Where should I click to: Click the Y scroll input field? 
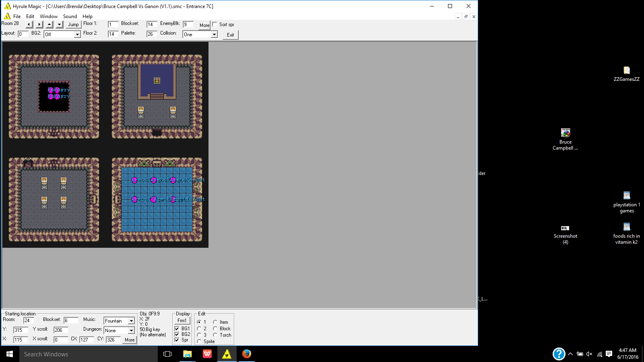(x=61, y=330)
